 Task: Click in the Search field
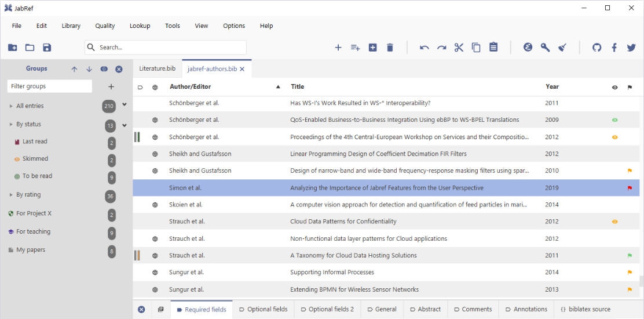[166, 48]
